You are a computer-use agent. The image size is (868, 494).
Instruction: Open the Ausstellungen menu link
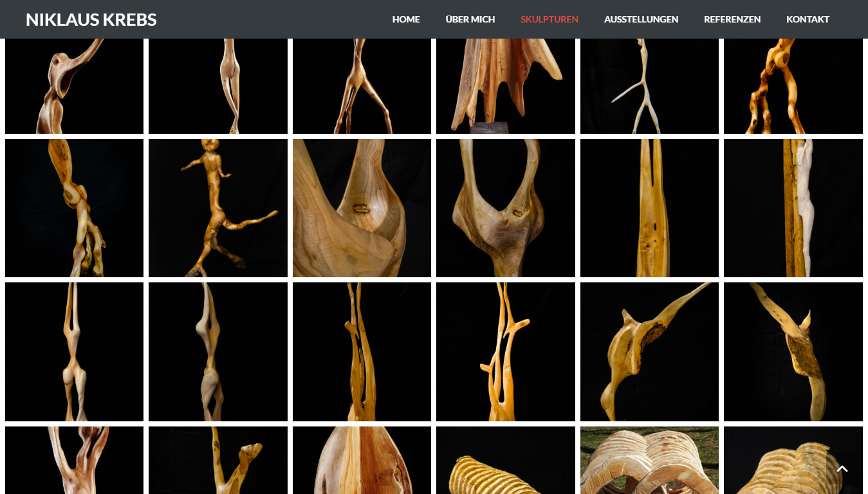point(640,19)
